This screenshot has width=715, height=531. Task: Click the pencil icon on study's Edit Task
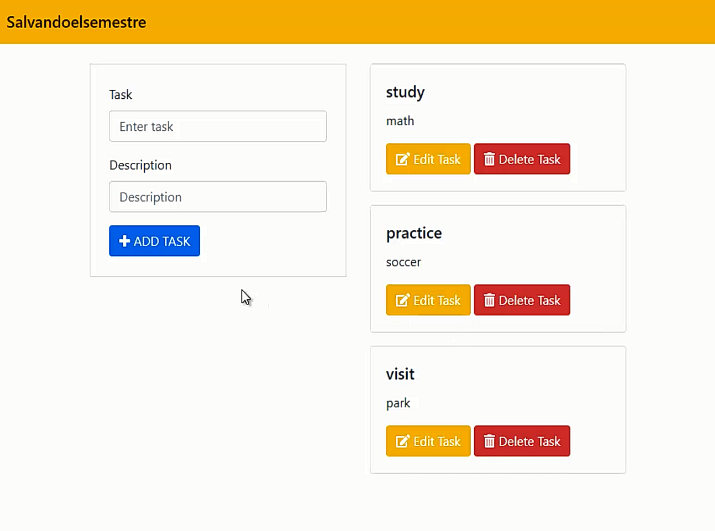[402, 159]
